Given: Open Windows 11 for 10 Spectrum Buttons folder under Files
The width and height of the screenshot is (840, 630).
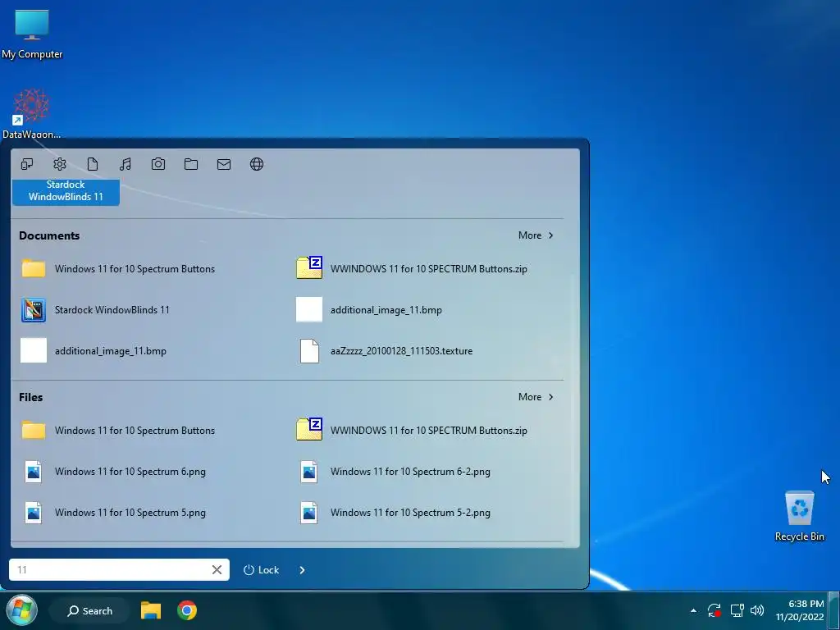Looking at the screenshot, I should [118, 431].
